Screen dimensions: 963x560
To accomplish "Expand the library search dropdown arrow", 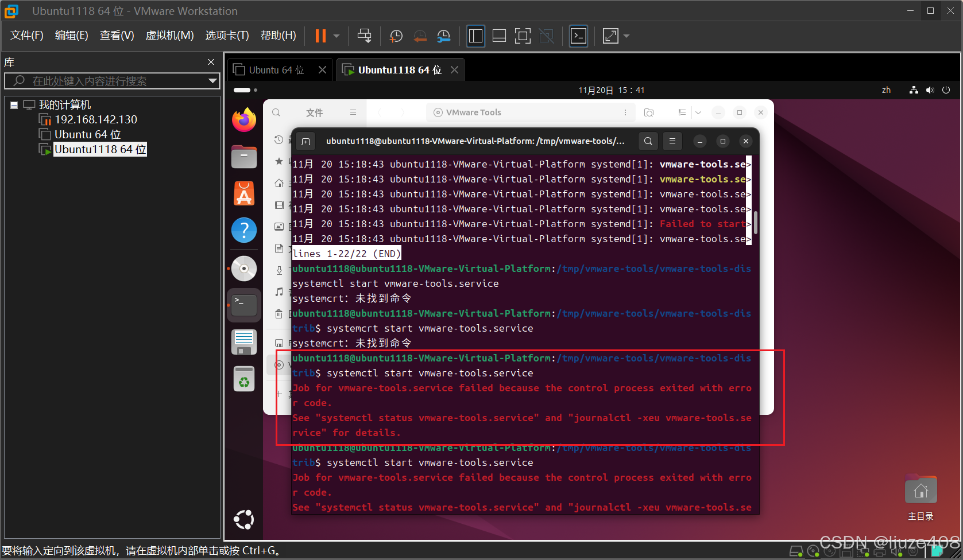I will click(213, 81).
